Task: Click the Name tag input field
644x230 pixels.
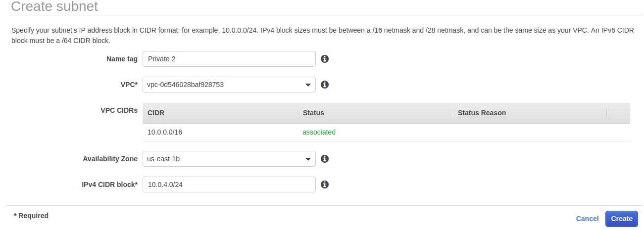Action: pyautogui.click(x=229, y=59)
